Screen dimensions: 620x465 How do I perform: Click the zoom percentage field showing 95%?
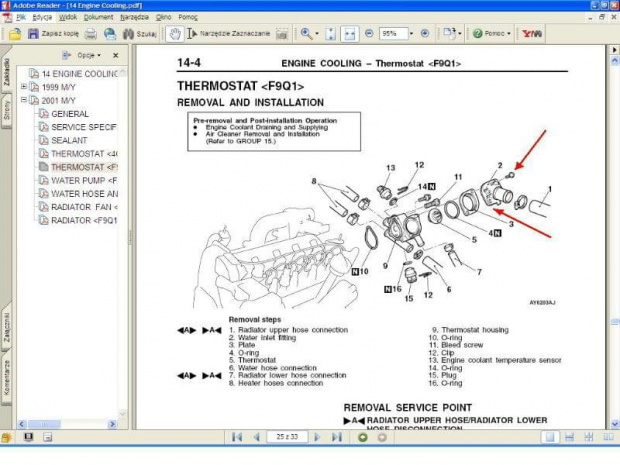click(393, 34)
